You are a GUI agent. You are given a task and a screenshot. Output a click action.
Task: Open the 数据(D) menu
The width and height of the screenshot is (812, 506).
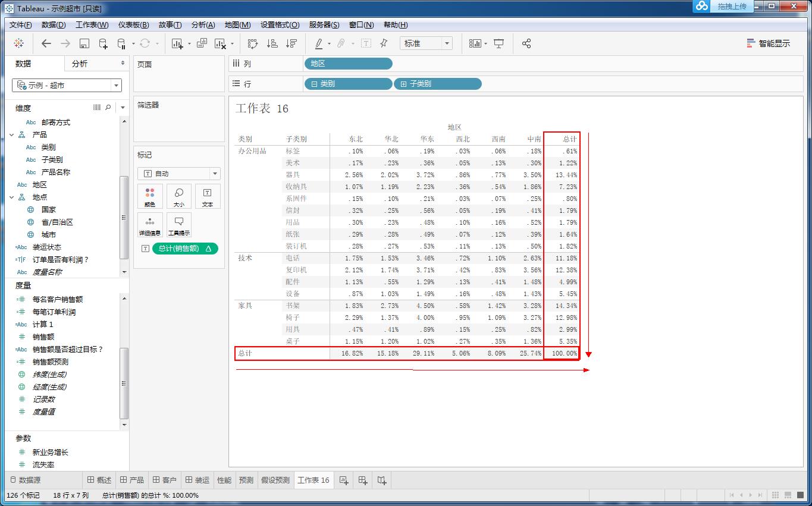(54, 25)
